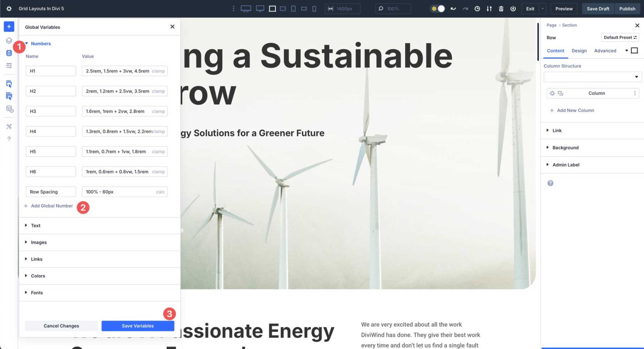This screenshot has height=349, width=644.
Task: Open Global Variables via the database icon
Action: pyautogui.click(x=9, y=53)
